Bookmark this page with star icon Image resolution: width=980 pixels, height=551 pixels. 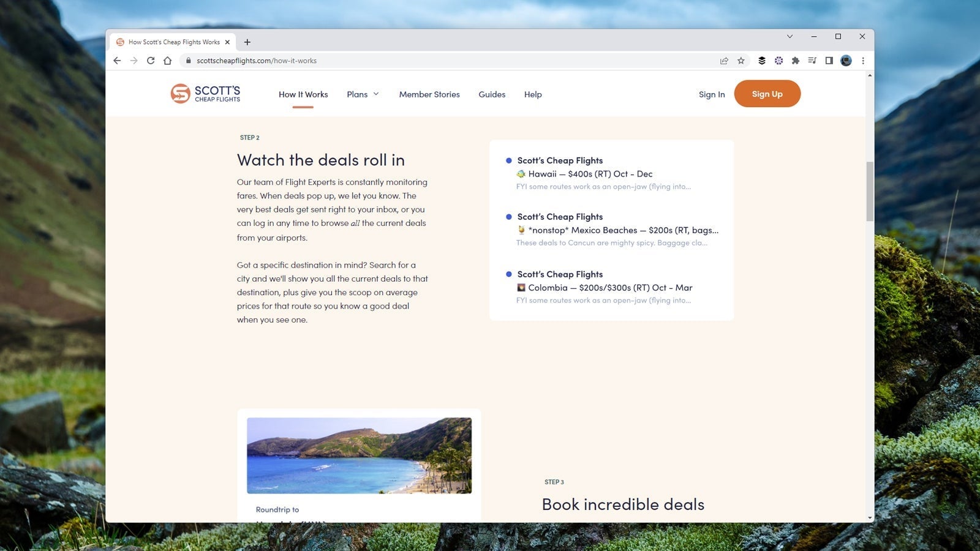pyautogui.click(x=741, y=61)
